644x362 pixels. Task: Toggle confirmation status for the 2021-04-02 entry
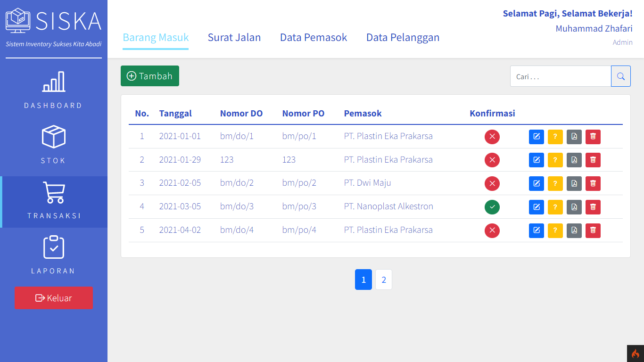tap(492, 230)
